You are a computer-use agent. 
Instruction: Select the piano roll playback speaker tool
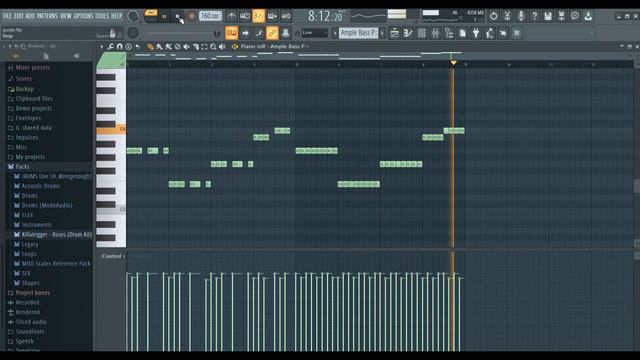coord(222,47)
